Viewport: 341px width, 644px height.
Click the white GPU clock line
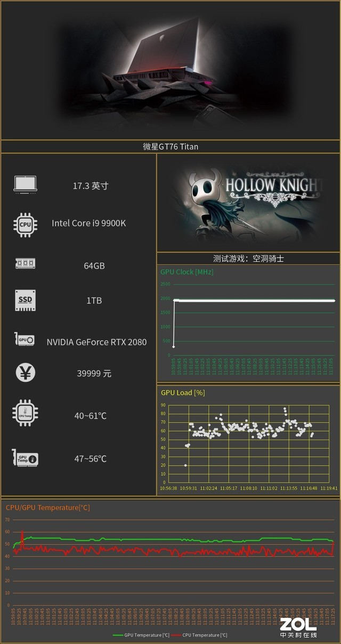[x=255, y=301]
